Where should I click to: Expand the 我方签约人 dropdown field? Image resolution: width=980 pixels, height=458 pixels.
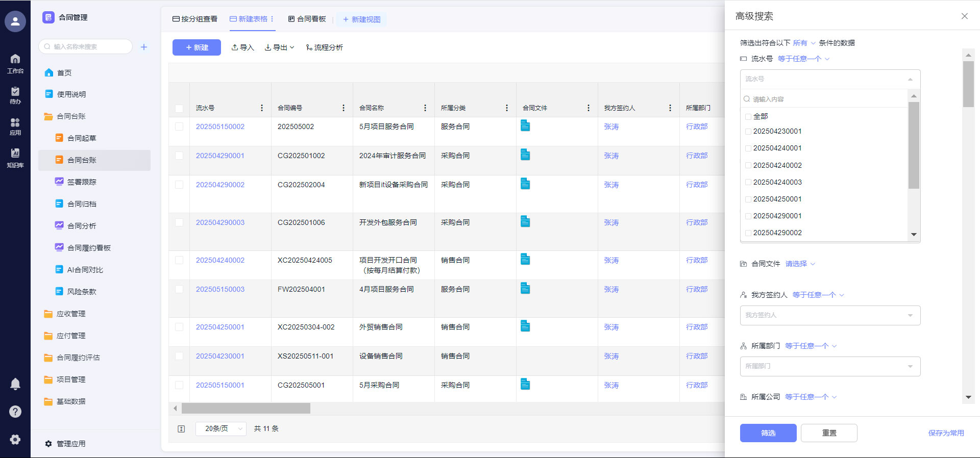coord(830,315)
